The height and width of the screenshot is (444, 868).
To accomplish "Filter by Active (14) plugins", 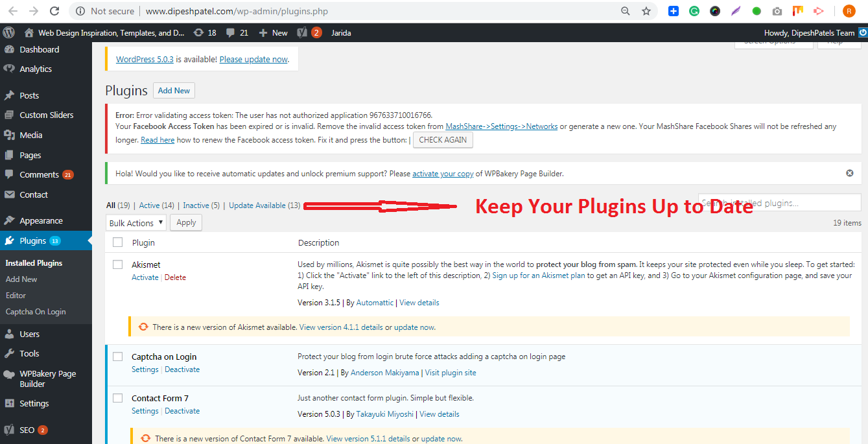I will [157, 205].
